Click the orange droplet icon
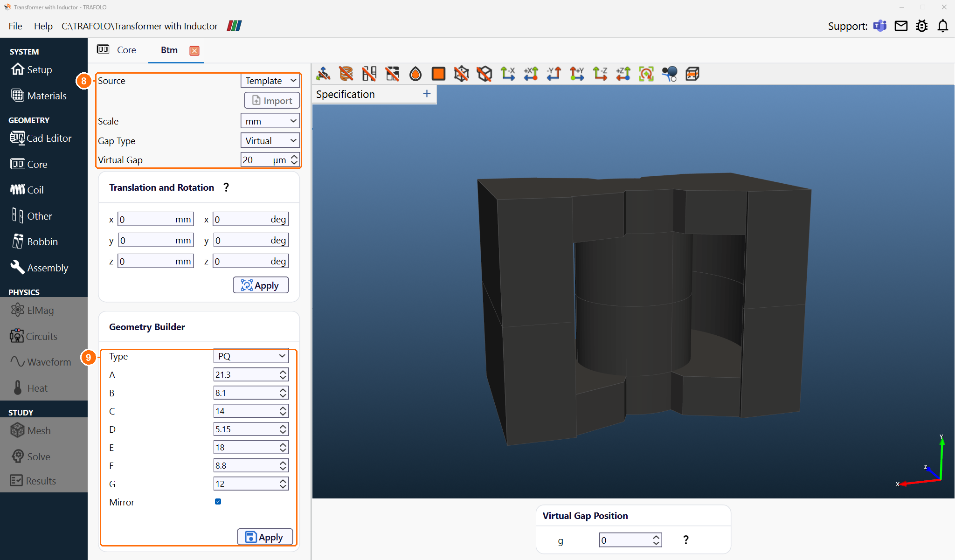 click(415, 74)
